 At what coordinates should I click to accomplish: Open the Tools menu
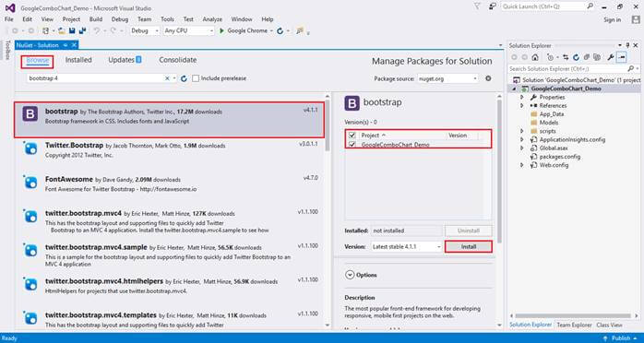[x=167, y=19]
